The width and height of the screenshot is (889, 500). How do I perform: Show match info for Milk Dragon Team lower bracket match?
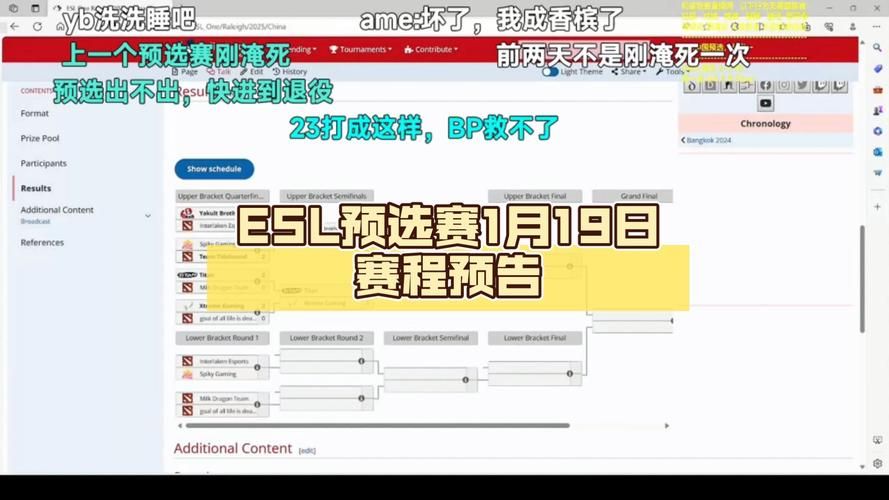[x=257, y=404]
